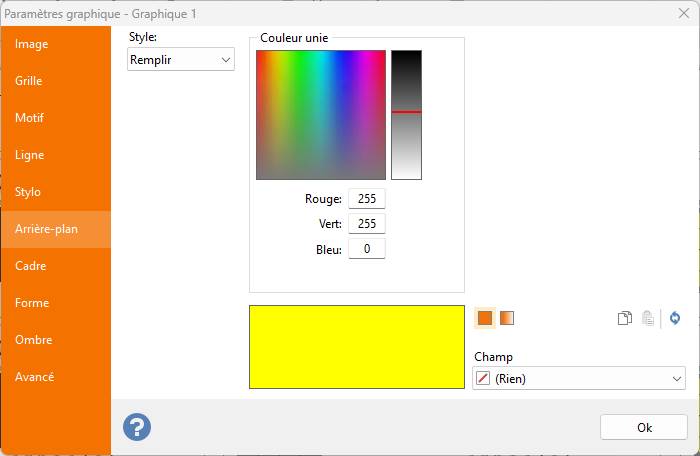
Task: Select the solid color fill icon
Action: [x=485, y=318]
